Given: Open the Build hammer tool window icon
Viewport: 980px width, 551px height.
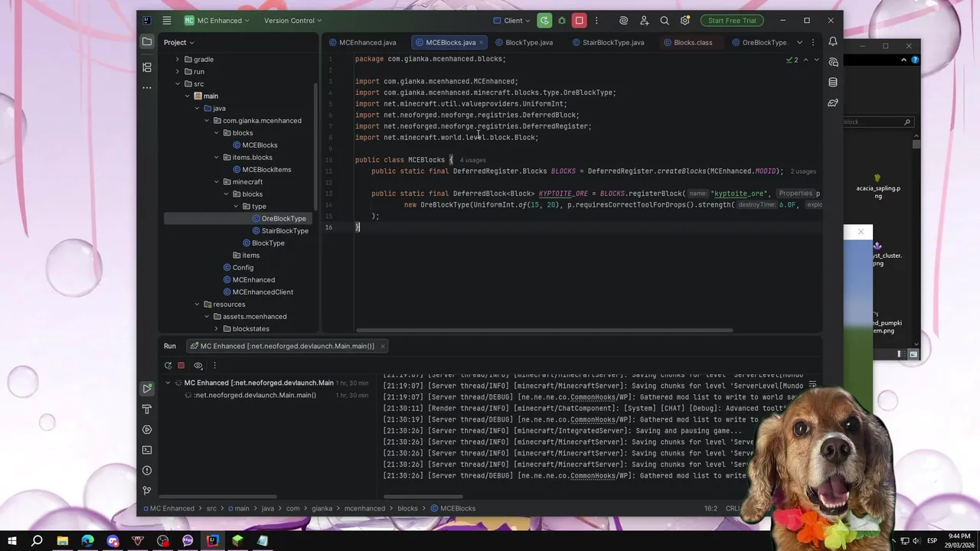Looking at the screenshot, I should [x=147, y=409].
